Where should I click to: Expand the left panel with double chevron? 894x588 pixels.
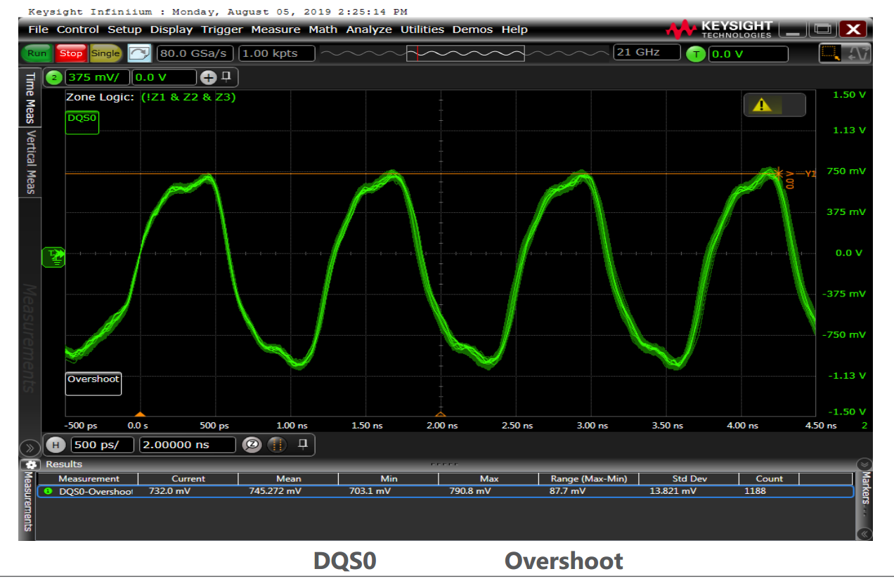(x=30, y=447)
